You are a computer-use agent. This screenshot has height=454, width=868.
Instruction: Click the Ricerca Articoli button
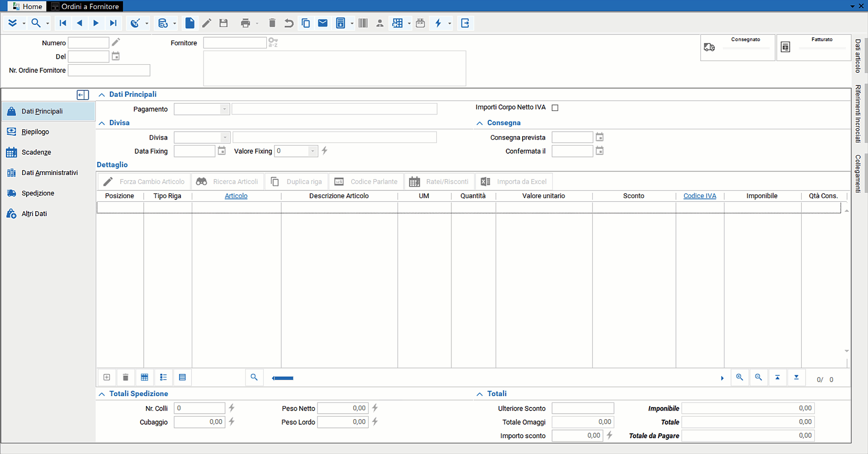(x=227, y=181)
